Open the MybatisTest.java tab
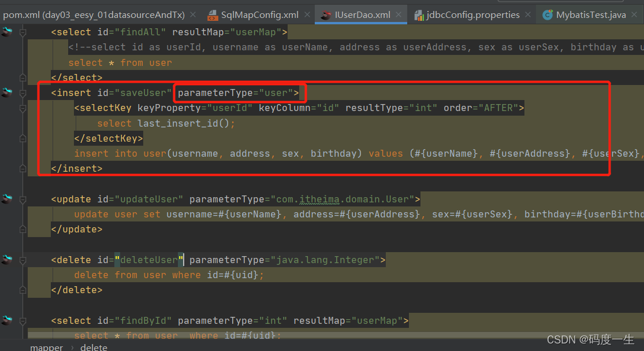Viewport: 644px width, 351px height. (x=591, y=15)
